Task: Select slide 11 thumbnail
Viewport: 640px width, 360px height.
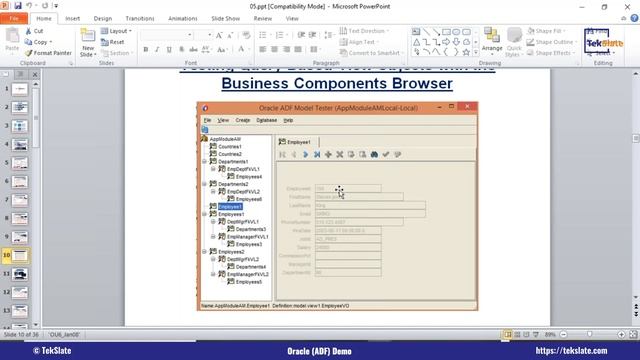Action: click(x=20, y=274)
